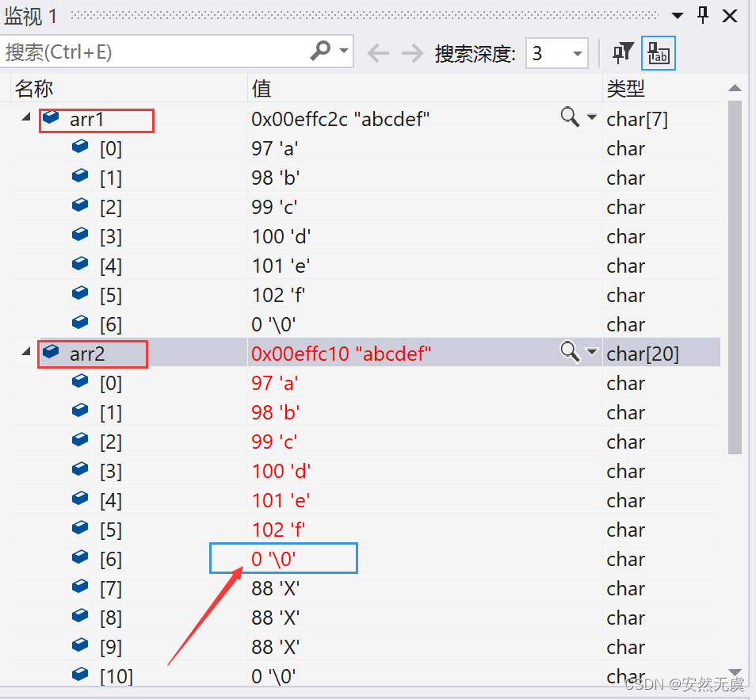This screenshot has height=700, width=756.
Task: Click the name column header
Action: click(x=34, y=89)
